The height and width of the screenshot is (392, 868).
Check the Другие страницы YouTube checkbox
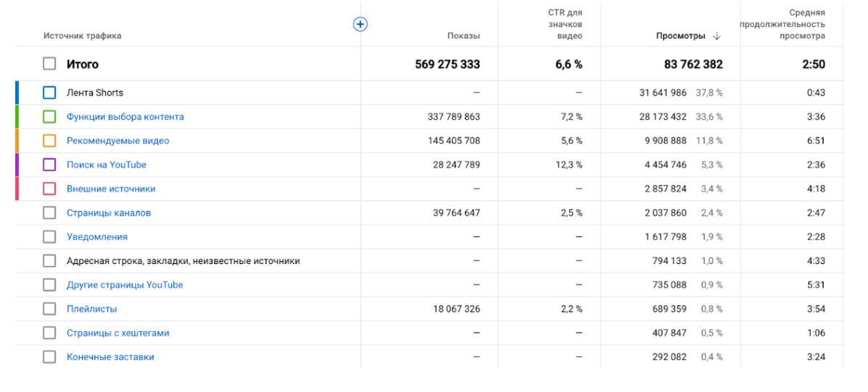click(49, 285)
